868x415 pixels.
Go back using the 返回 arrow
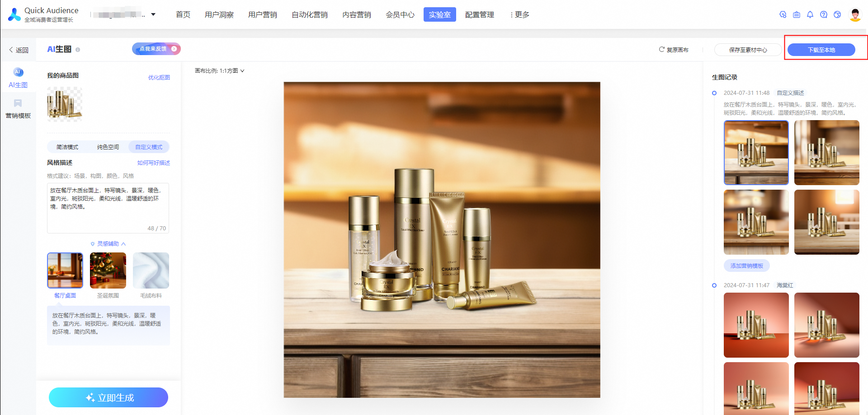point(19,50)
